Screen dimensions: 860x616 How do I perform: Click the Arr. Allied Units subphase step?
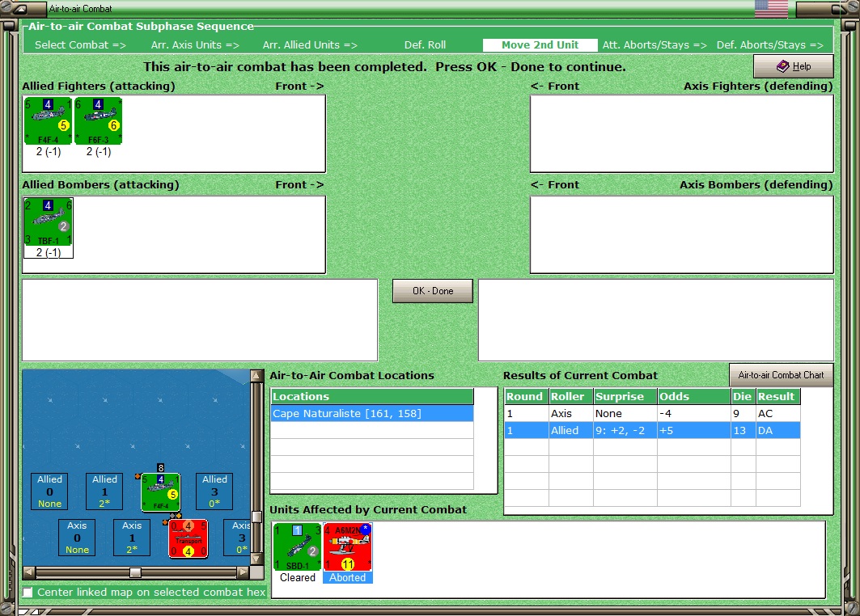[x=310, y=45]
